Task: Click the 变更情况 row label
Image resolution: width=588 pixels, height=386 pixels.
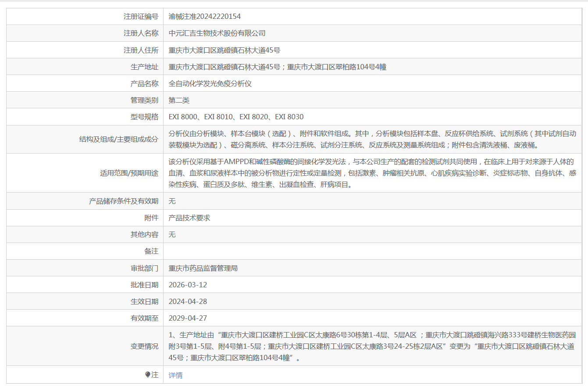Action: (x=144, y=346)
